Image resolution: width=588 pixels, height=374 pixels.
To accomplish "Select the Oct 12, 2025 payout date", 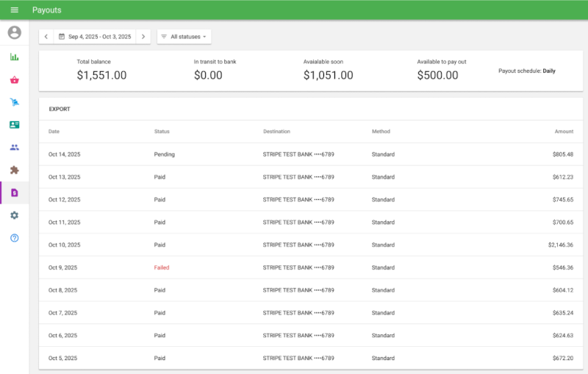I will coord(64,200).
